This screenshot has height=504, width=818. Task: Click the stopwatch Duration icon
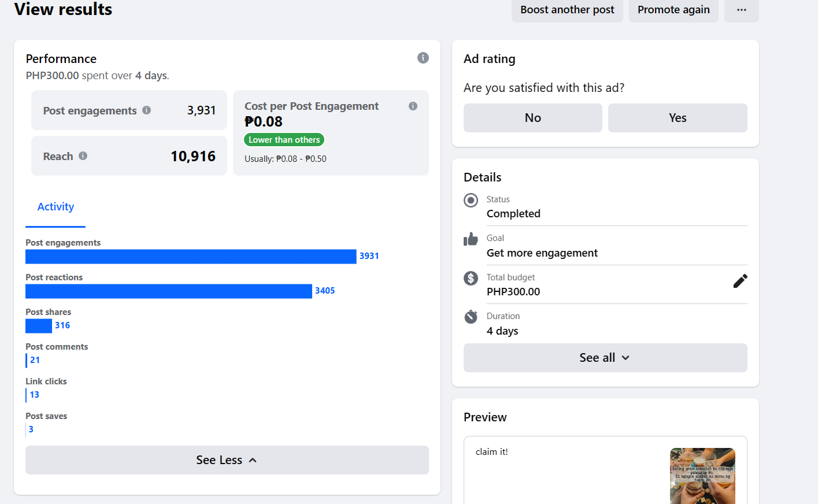(x=471, y=317)
